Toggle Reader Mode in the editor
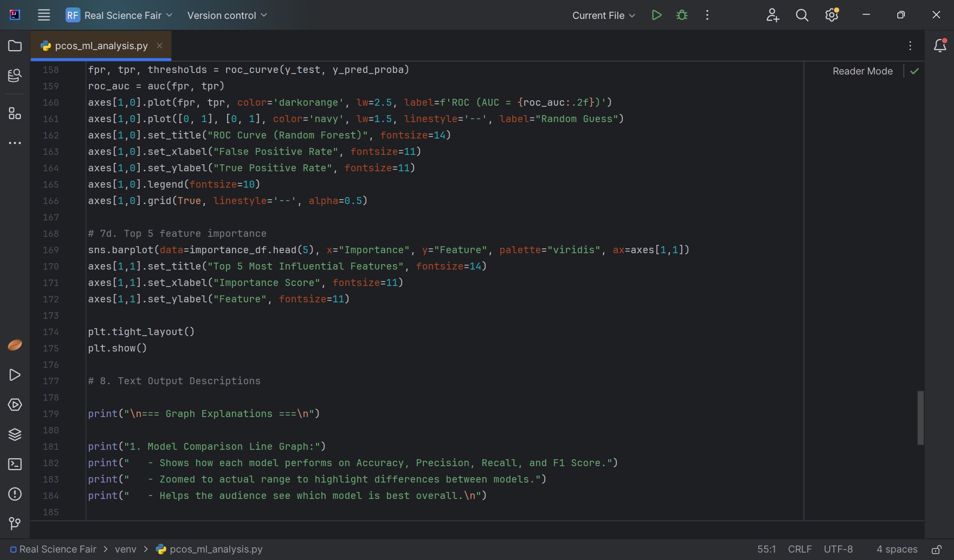The image size is (954, 560). (863, 71)
